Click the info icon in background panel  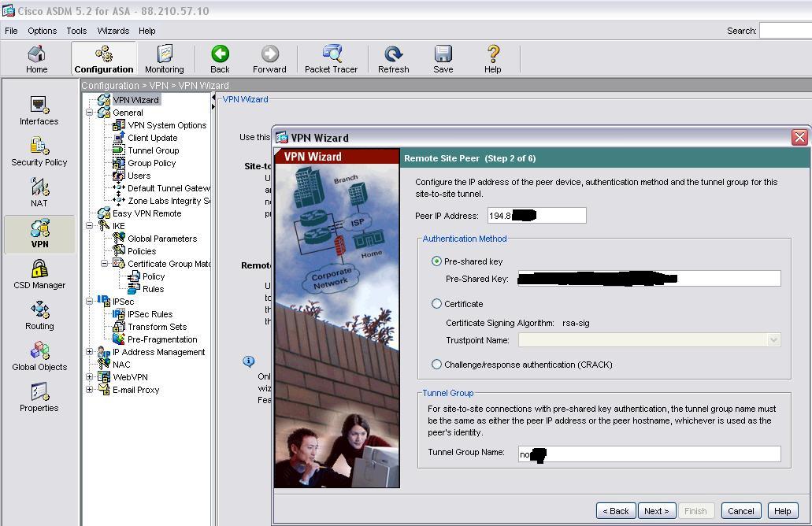click(x=249, y=361)
